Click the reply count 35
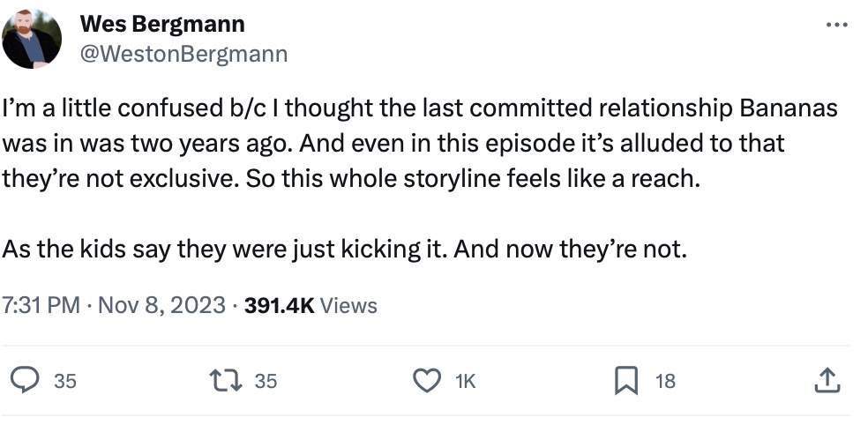 (x=64, y=382)
